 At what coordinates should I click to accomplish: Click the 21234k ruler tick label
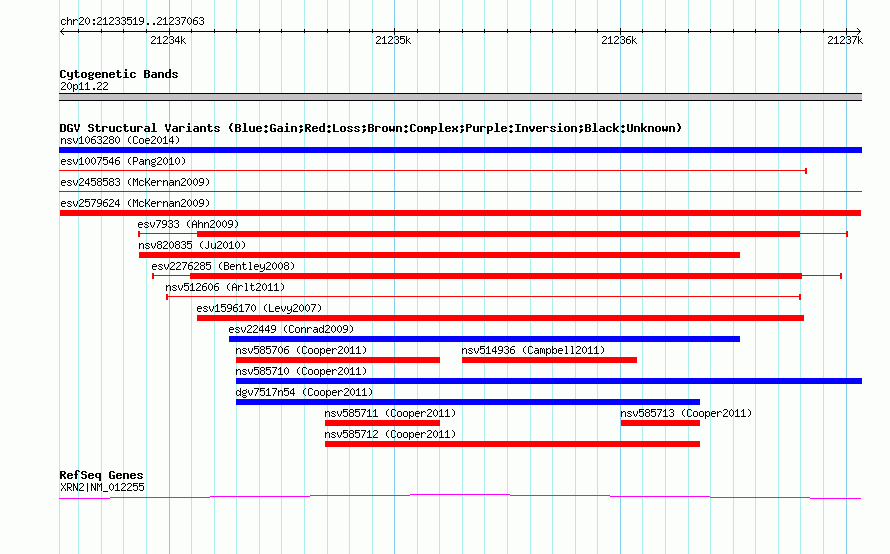pos(168,40)
